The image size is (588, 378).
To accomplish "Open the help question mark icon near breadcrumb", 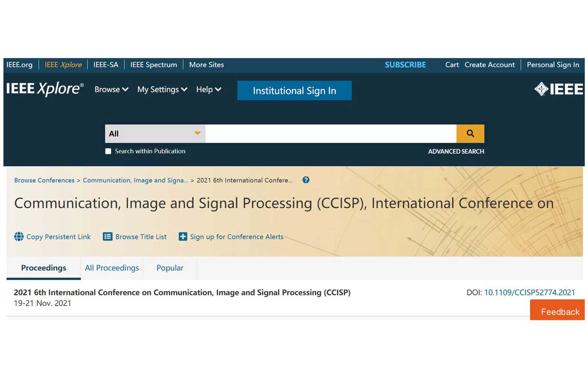I will point(305,180).
